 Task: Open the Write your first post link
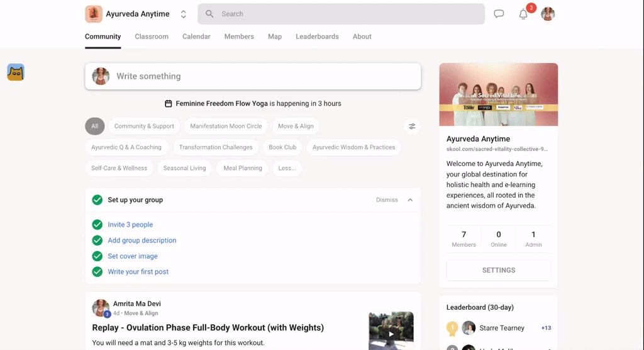click(x=138, y=271)
